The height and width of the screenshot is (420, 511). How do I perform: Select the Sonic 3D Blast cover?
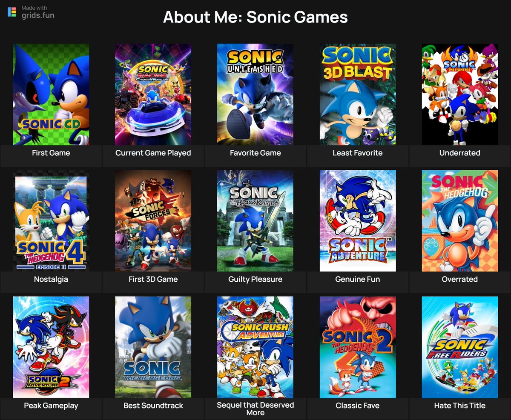pos(358,94)
